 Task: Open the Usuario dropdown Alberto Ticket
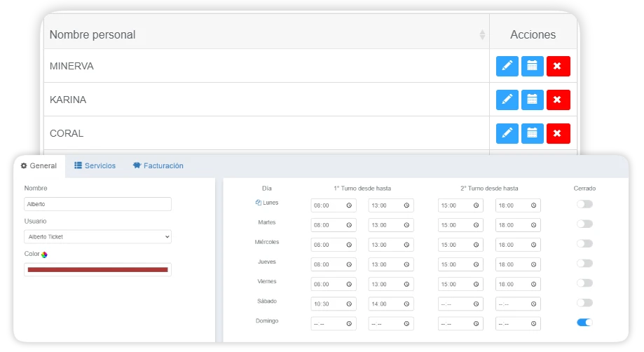[x=97, y=236]
